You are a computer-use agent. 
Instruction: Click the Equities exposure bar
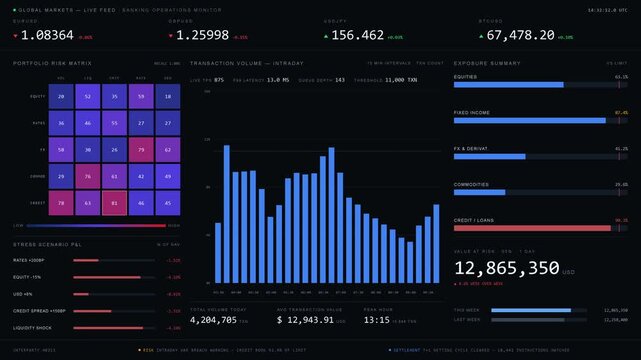pos(540,85)
